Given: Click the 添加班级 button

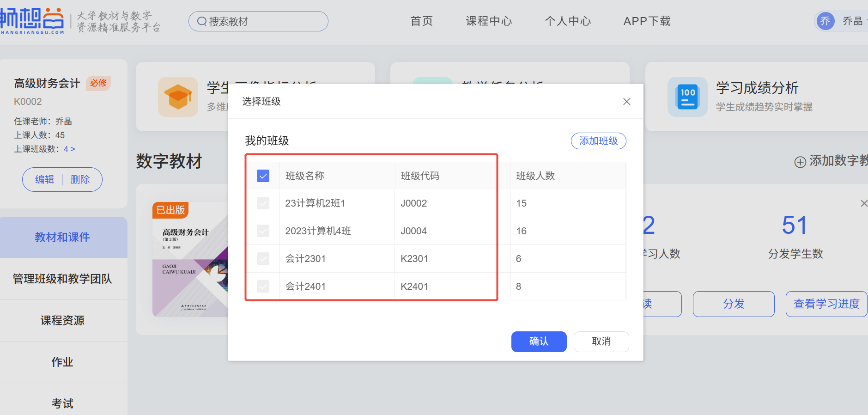Looking at the screenshot, I should pyautogui.click(x=598, y=141).
